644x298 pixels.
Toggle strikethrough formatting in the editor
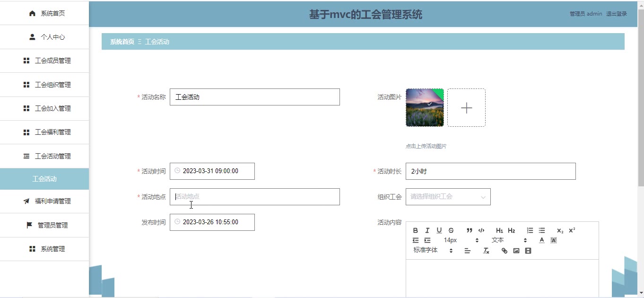[451, 230]
